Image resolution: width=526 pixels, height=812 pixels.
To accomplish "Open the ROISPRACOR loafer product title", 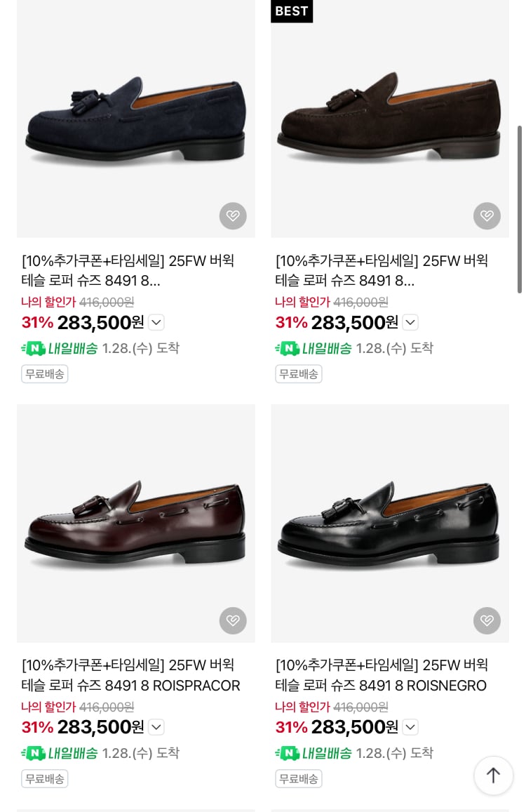I will (131, 675).
